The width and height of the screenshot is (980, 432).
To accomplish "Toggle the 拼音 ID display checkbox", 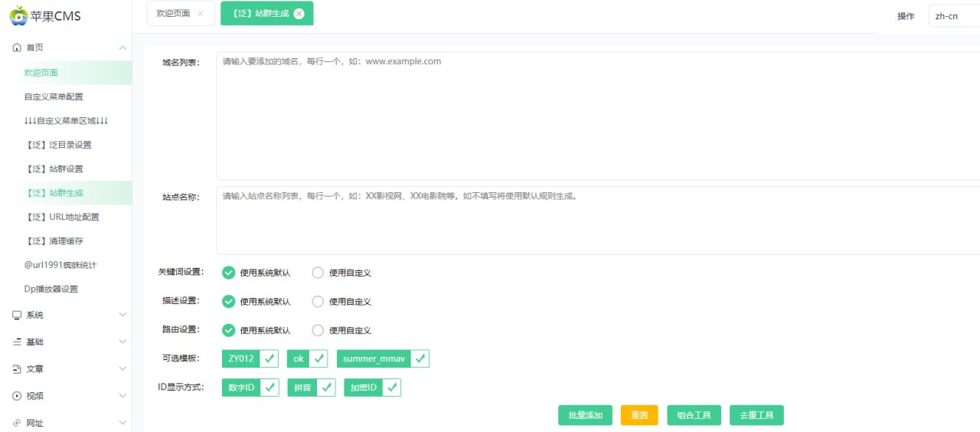I will [x=326, y=388].
